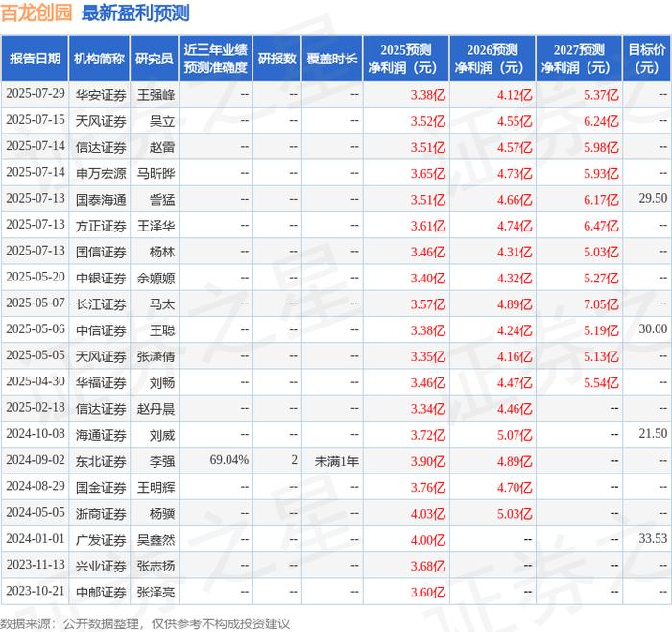Click the date 2023-10-21
The height and width of the screenshot is (632, 672).
point(36,591)
